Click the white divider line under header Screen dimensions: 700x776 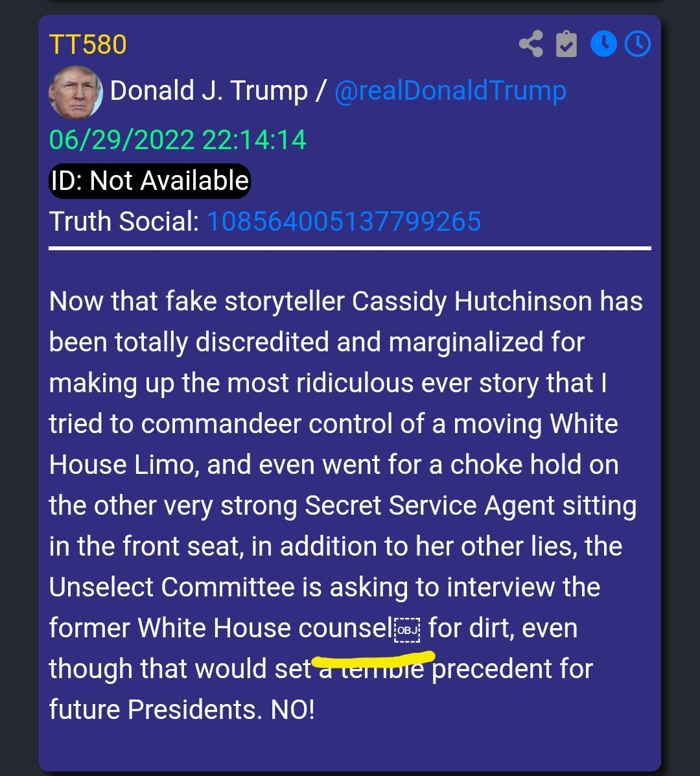click(x=350, y=248)
